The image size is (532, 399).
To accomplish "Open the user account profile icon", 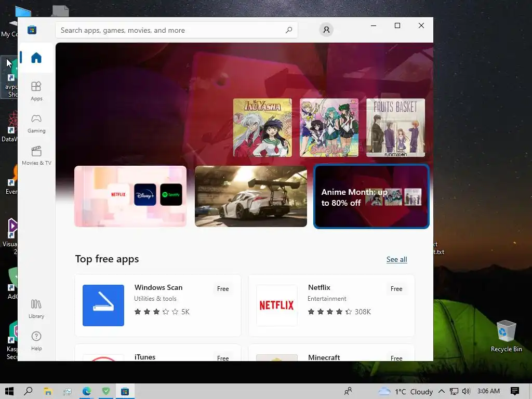I will (326, 30).
